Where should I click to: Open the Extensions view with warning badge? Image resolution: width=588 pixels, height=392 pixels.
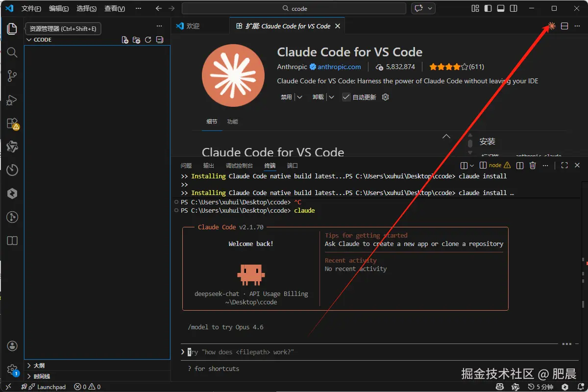point(12,123)
